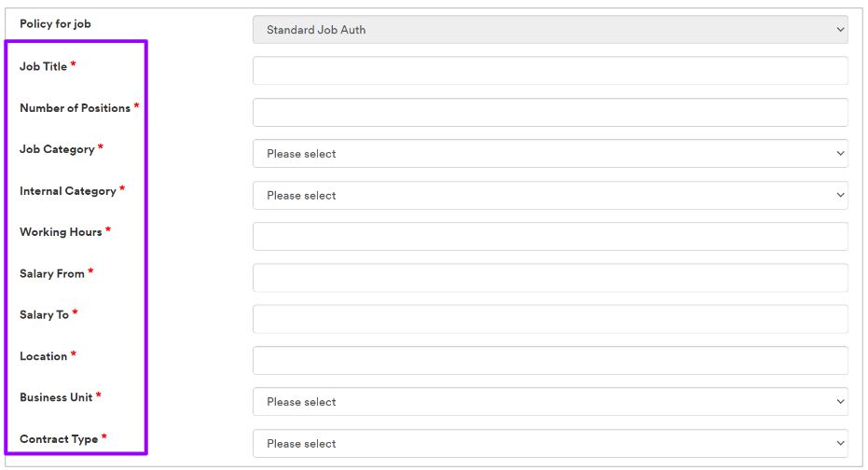Expand the Job Category dropdown

click(x=550, y=154)
